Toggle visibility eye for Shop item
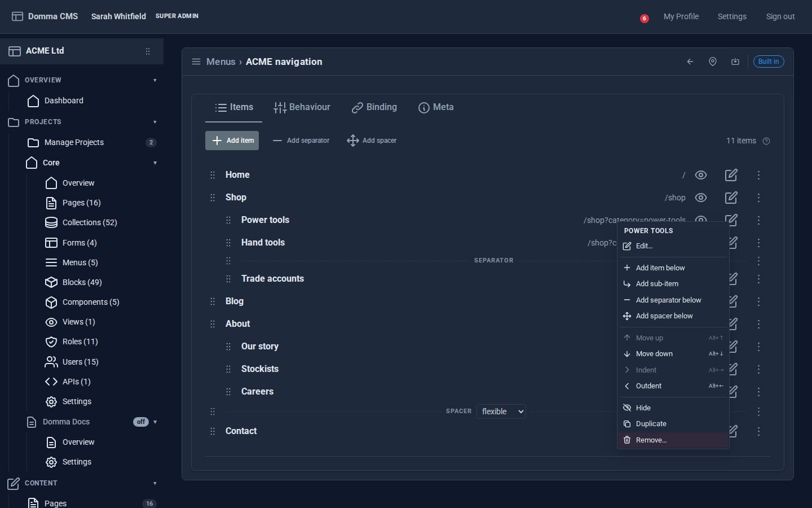This screenshot has width=812, height=508. point(700,198)
